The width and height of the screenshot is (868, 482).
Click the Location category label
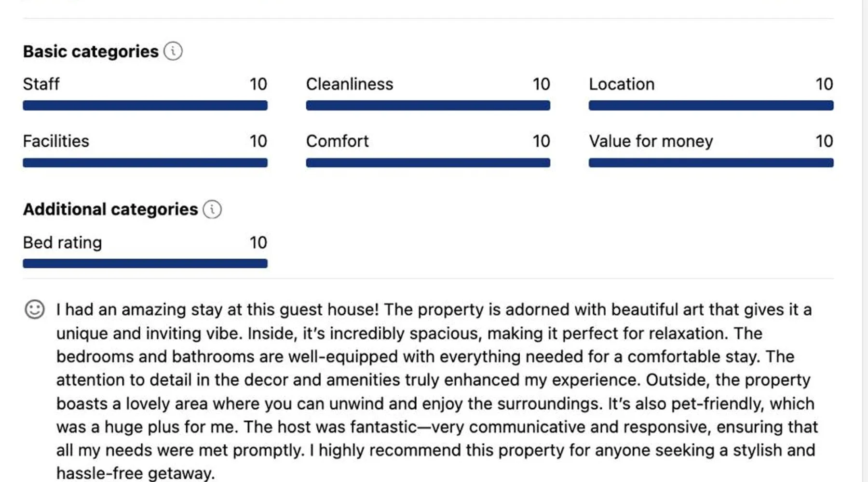click(x=622, y=84)
